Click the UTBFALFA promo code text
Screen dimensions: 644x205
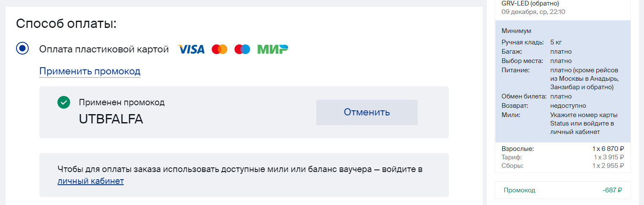(111, 120)
